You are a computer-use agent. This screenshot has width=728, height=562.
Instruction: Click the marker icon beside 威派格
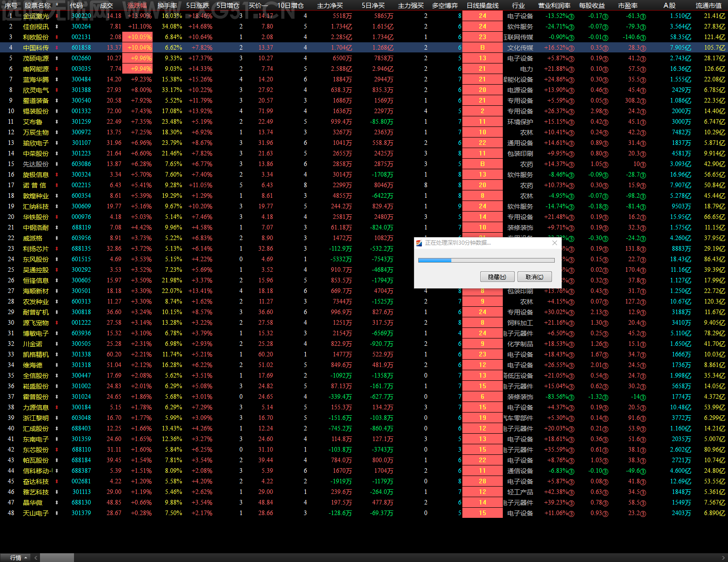pos(57,238)
